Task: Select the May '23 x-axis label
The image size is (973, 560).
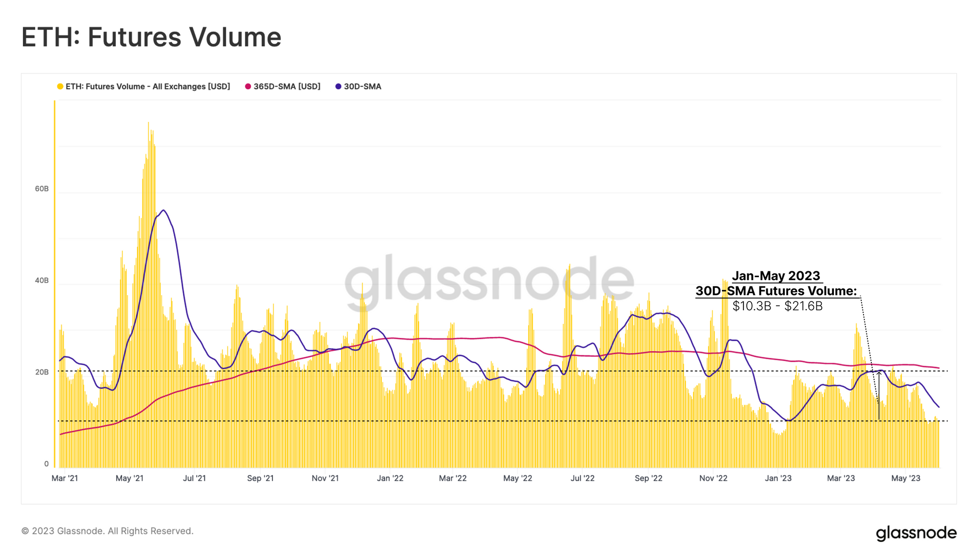Action: coord(905,478)
